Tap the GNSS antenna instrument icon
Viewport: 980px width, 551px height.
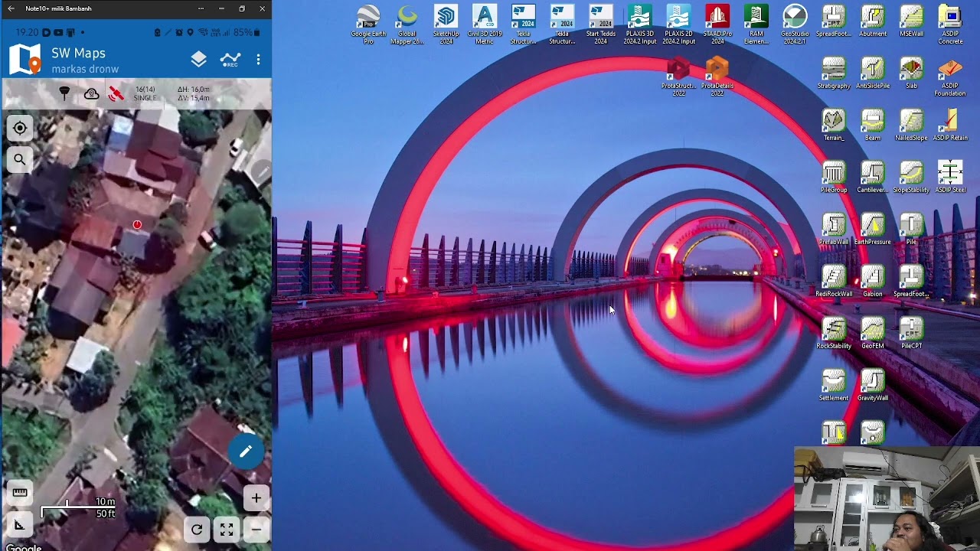click(x=64, y=93)
